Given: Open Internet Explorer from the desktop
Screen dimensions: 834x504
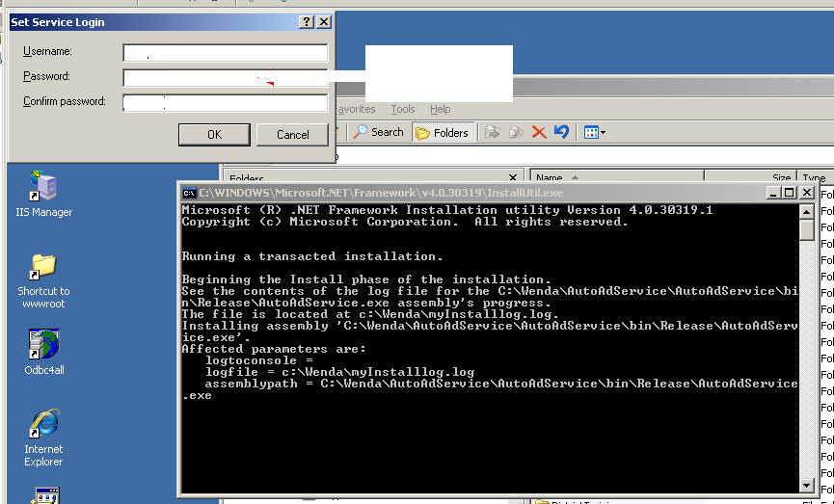Looking at the screenshot, I should [x=43, y=423].
